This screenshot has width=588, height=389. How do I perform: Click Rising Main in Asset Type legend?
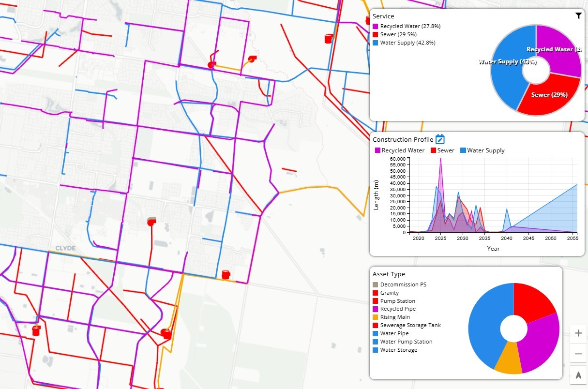pyautogui.click(x=395, y=317)
